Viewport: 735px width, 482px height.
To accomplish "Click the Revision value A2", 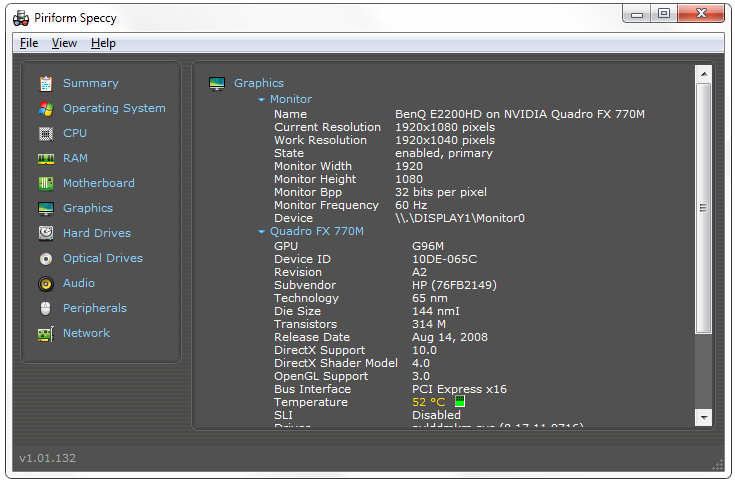I will pos(420,272).
